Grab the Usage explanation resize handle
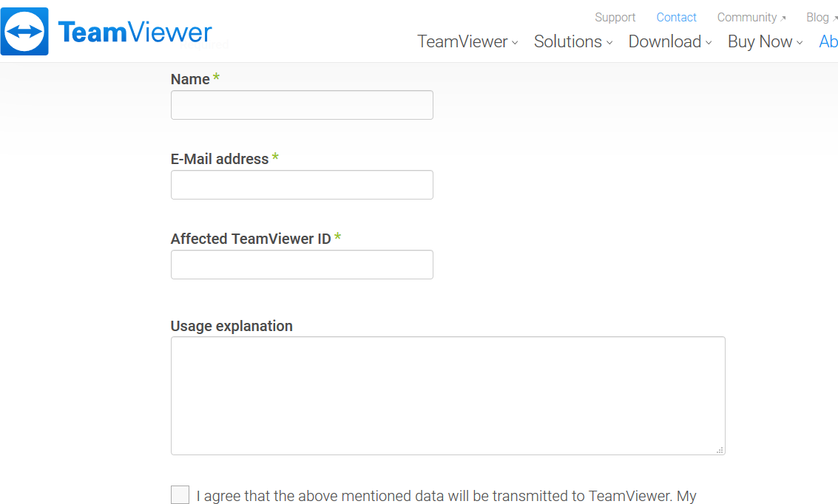 pos(720,450)
